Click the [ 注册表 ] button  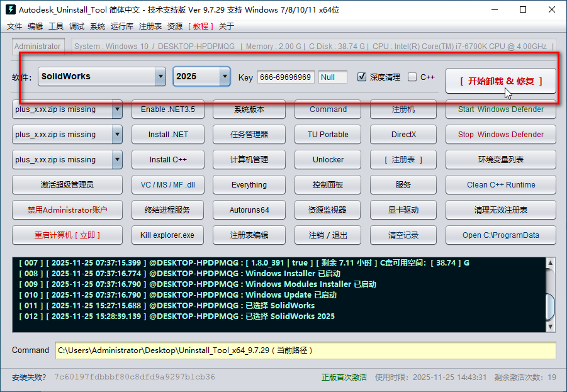click(403, 159)
